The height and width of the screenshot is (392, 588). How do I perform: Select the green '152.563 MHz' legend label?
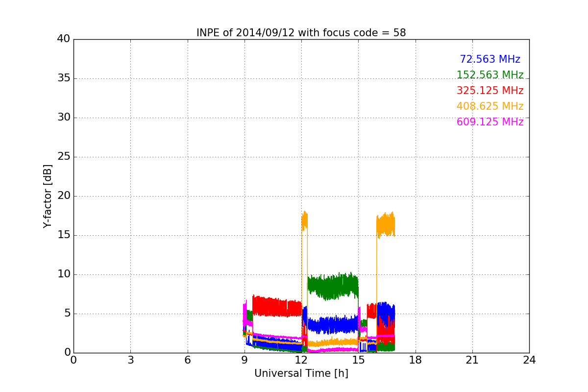click(x=490, y=75)
